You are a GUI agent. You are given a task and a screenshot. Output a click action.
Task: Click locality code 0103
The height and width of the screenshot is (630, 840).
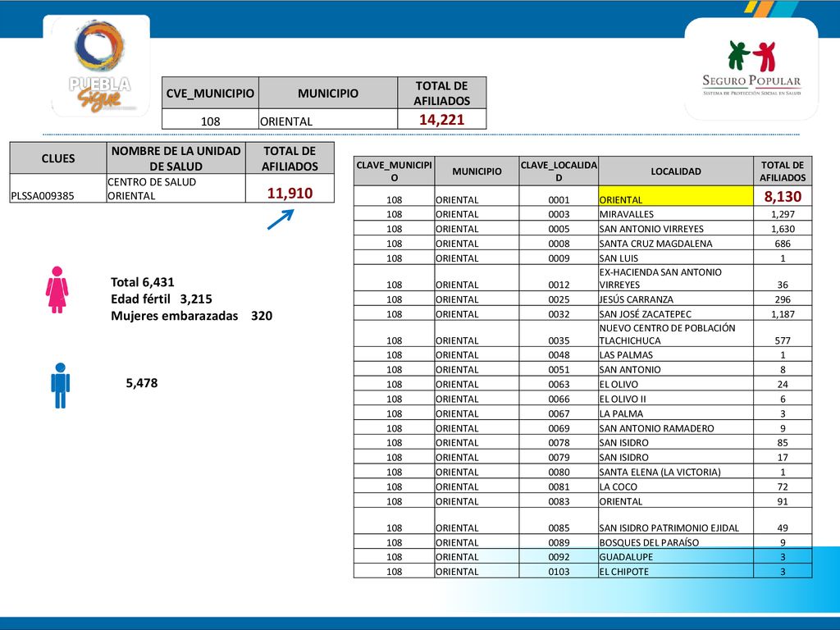coord(559,572)
